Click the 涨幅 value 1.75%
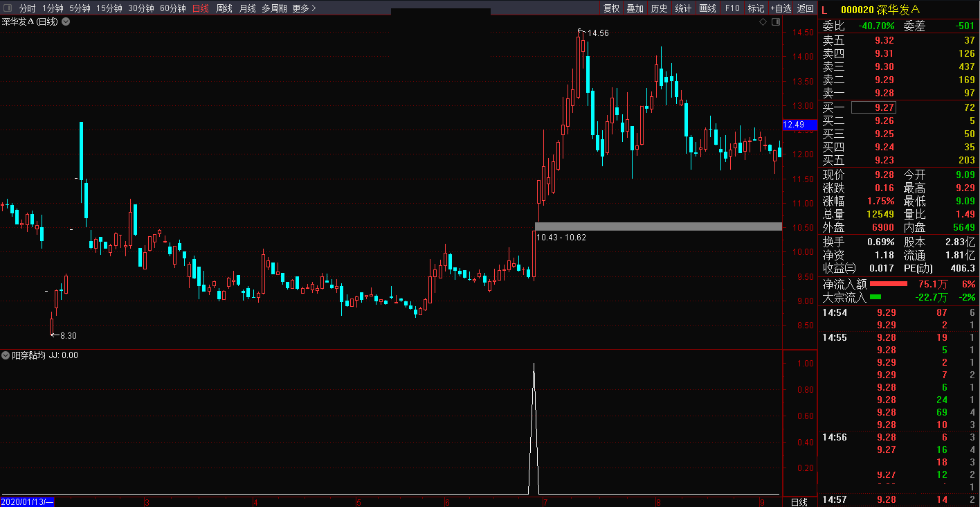Viewport: 980px width, 507px height. pyautogui.click(x=880, y=201)
